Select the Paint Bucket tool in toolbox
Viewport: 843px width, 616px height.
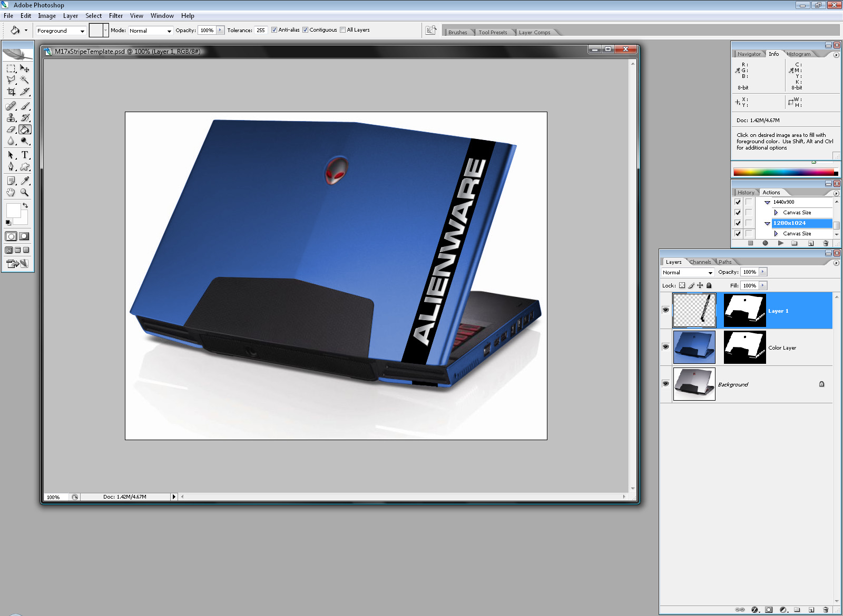coord(25,130)
